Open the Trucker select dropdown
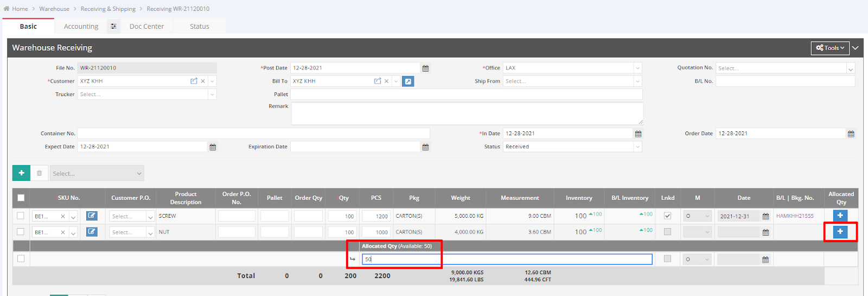 (212, 95)
